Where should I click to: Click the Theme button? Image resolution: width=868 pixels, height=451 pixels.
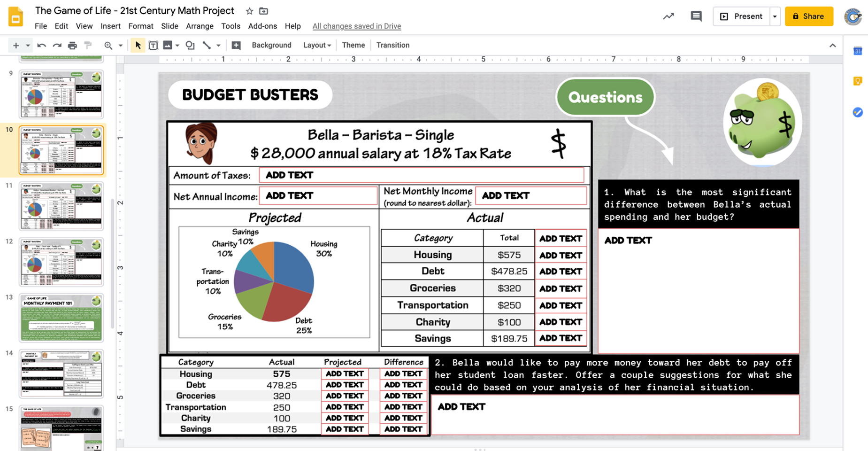pos(353,45)
